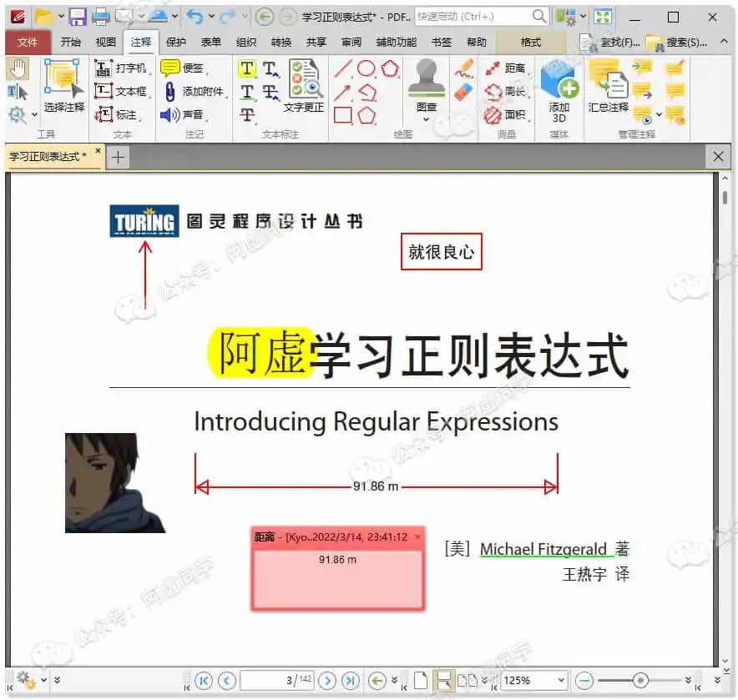Open 汇总注释 summarize comments
Viewport: 738px width, 700px height.
coord(608,86)
